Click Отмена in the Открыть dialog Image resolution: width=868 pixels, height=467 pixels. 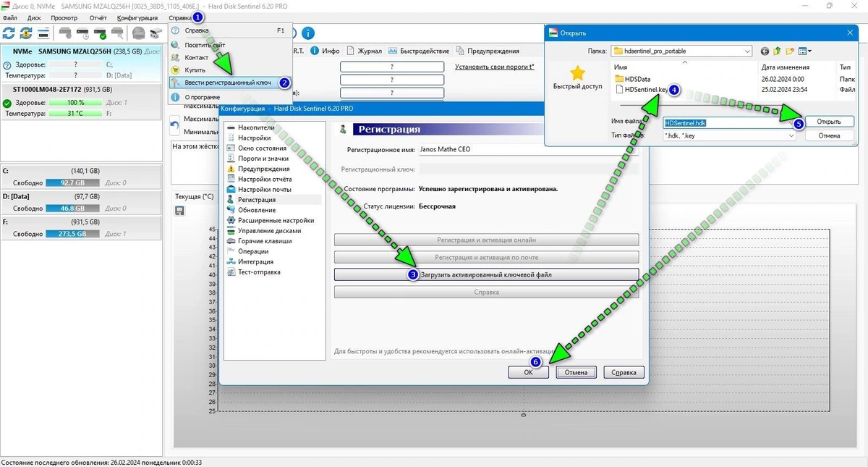(829, 135)
